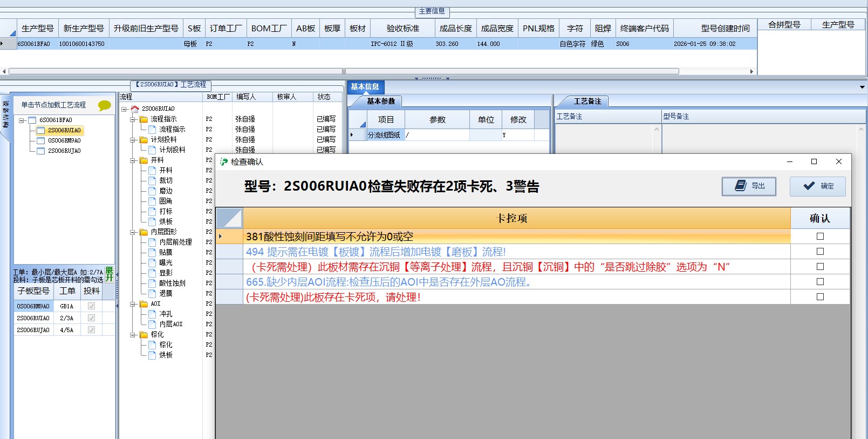Collapse the 开料 folder node
This screenshot has height=439, width=868.
tap(133, 160)
